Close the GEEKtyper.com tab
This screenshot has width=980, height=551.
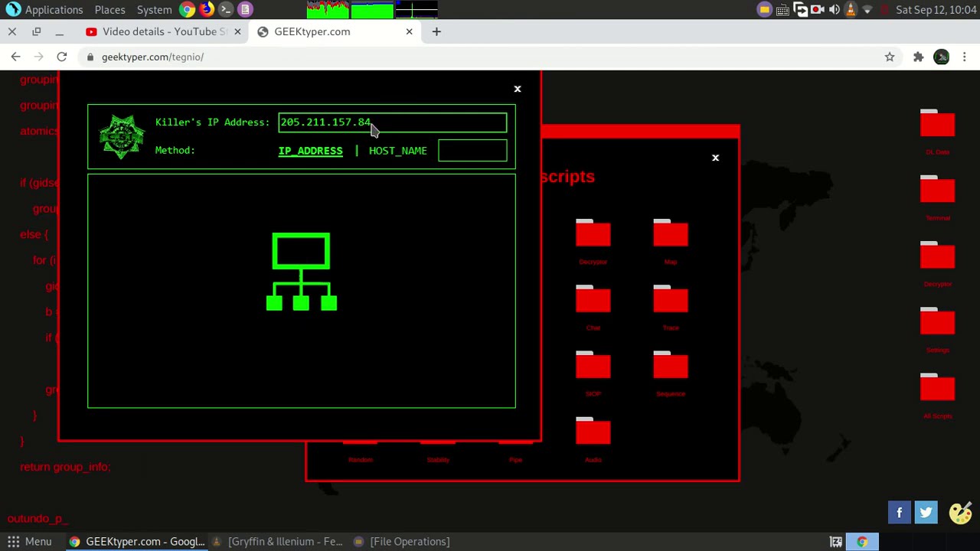pyautogui.click(x=409, y=31)
